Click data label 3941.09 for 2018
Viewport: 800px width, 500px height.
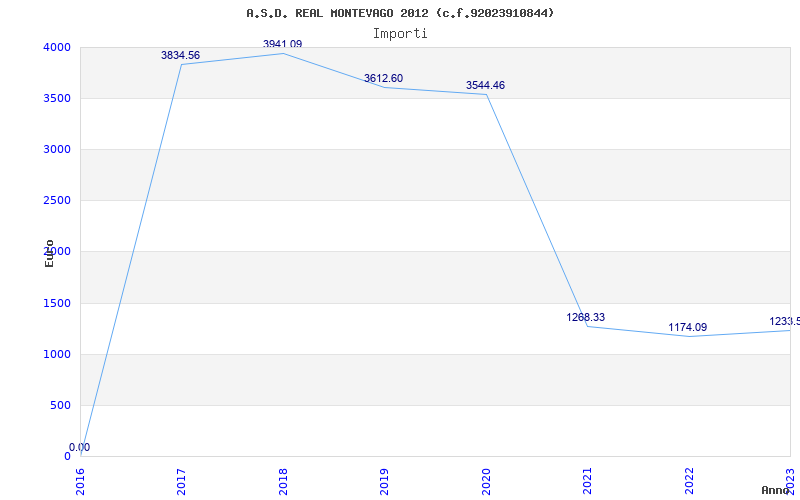(x=283, y=44)
